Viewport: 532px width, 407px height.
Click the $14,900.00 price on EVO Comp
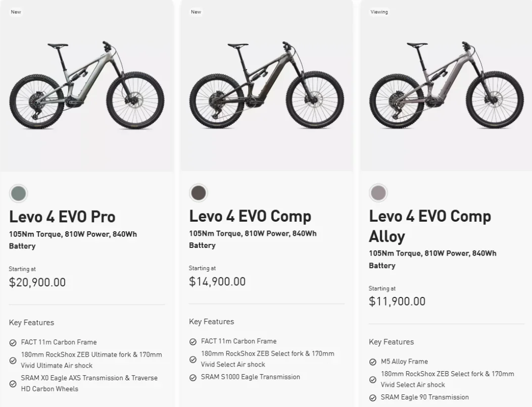217,281
